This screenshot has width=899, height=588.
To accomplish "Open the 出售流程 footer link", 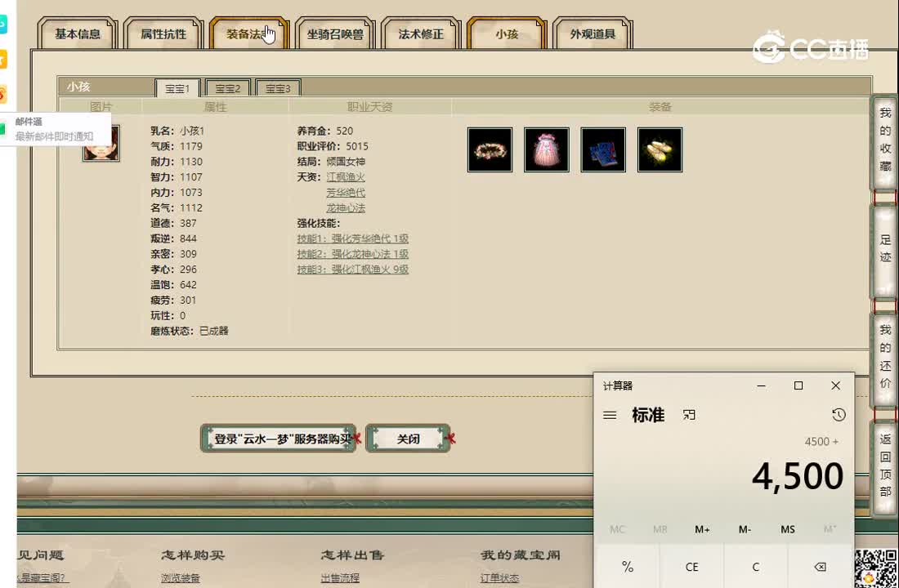I will click(x=340, y=578).
